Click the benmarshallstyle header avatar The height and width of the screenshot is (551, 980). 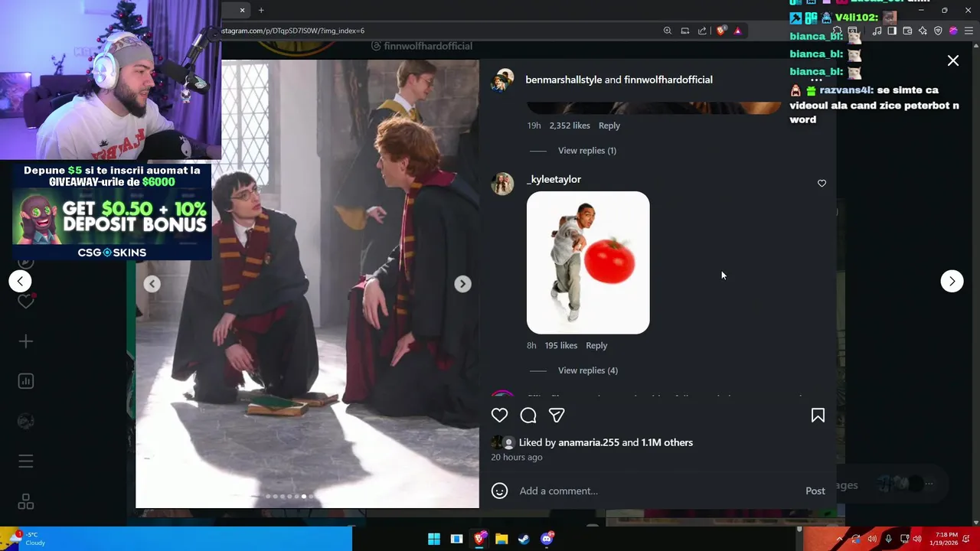tap(502, 80)
